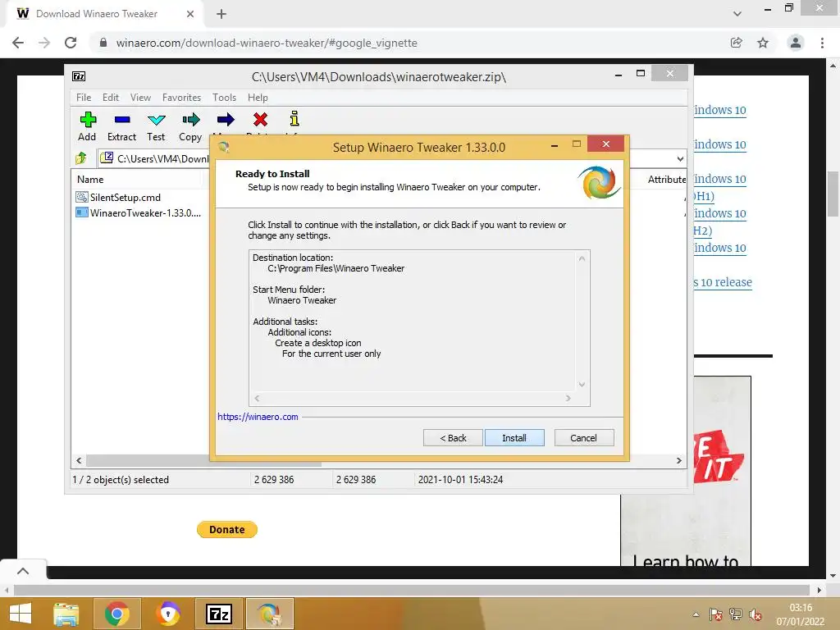Open Chrome three-dot menu
The image size is (840, 630).
click(x=822, y=43)
